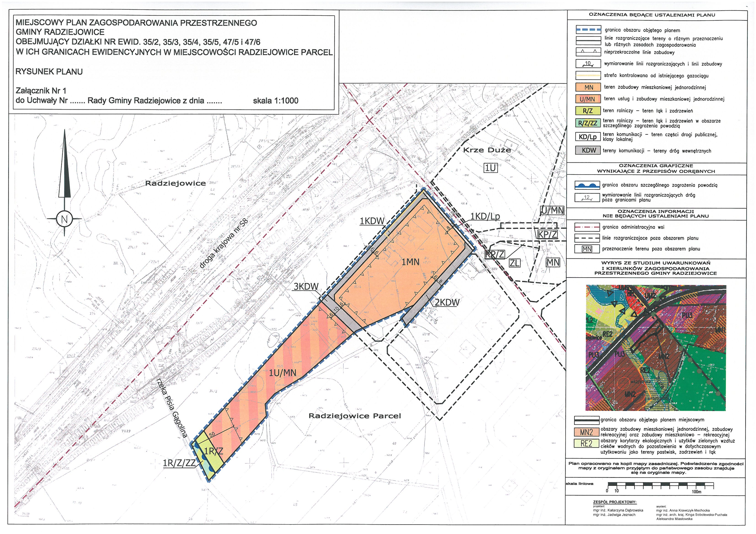Click the 'nieprzekraczalne linie zabudowy' triangle legend symbol
This screenshot has height=534, width=756.
point(588,52)
